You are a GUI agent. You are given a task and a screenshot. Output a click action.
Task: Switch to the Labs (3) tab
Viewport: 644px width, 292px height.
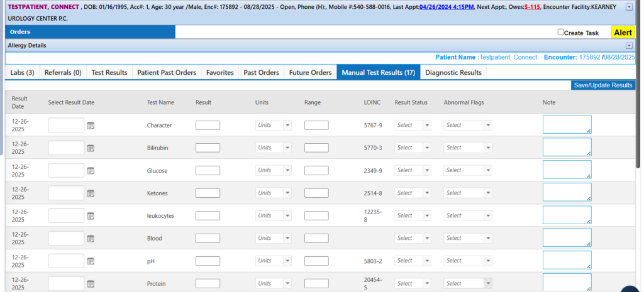click(22, 73)
